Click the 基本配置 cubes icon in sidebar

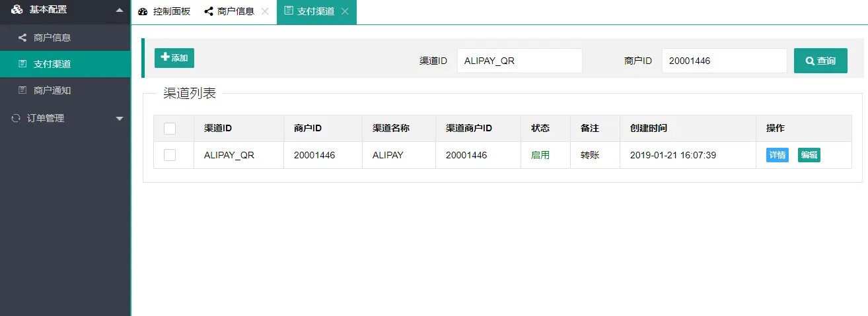(x=17, y=10)
